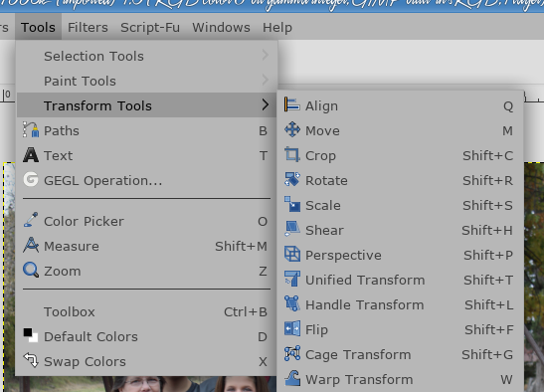
Task: Click the Shift+G shortcut label
Action: pyautogui.click(x=487, y=354)
